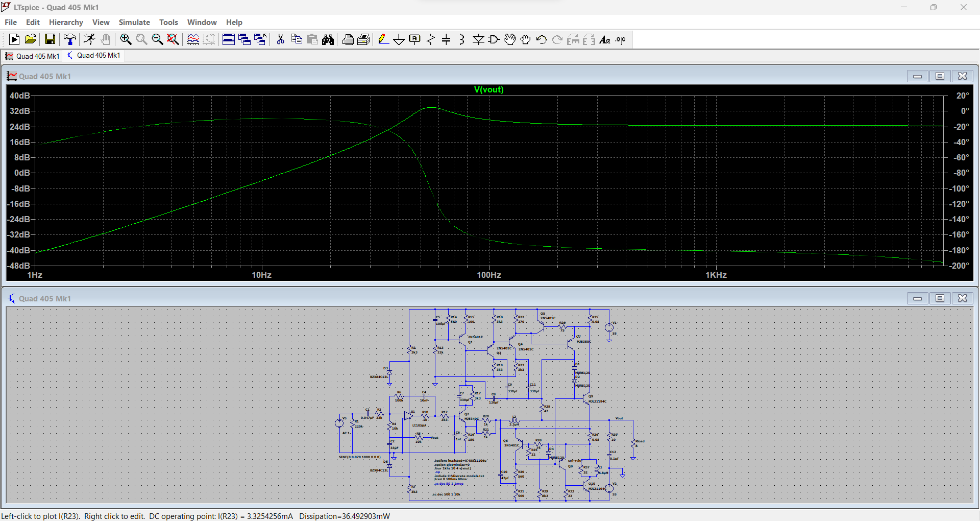This screenshot has height=521, width=980.
Task: Place a Diode component
Action: click(478, 39)
